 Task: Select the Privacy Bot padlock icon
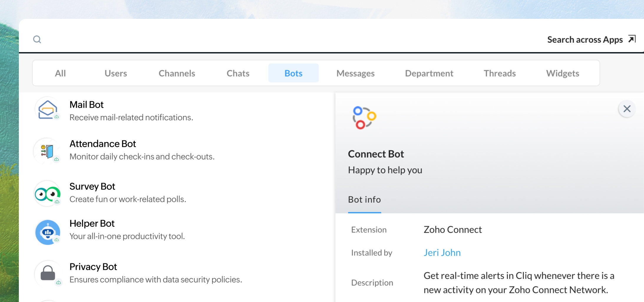click(48, 273)
